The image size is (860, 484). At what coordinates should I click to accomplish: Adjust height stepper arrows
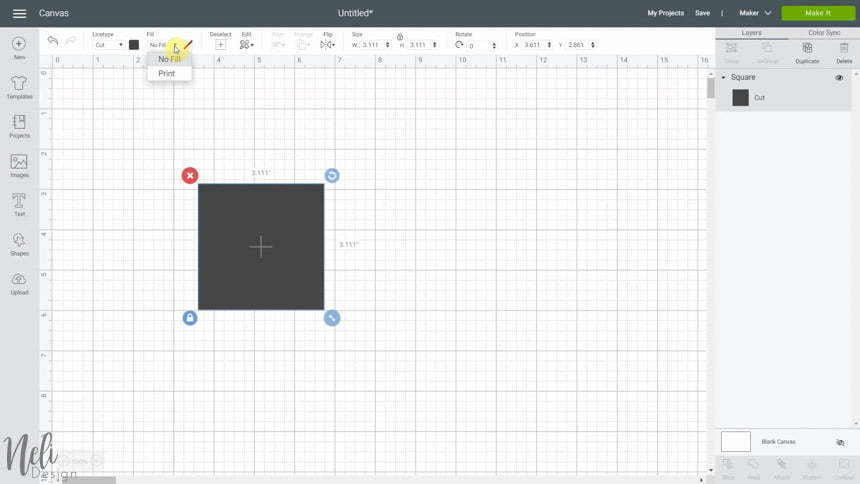click(x=434, y=45)
